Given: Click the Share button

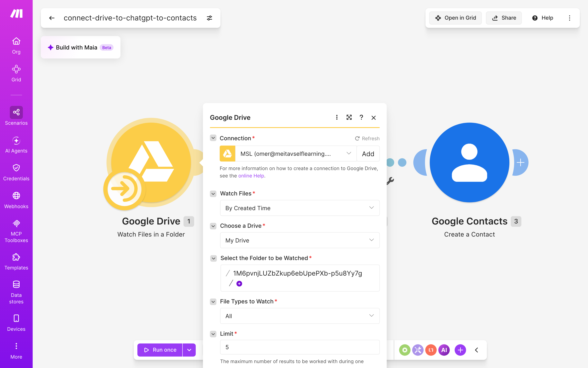Looking at the screenshot, I should tap(504, 18).
